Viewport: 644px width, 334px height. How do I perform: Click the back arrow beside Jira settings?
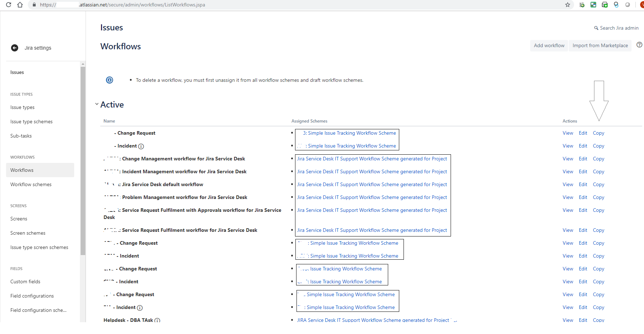[14, 48]
